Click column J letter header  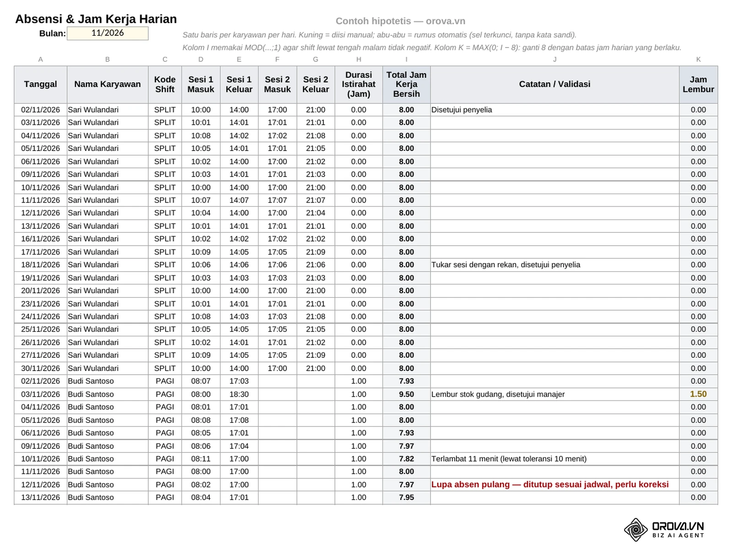coord(554,59)
